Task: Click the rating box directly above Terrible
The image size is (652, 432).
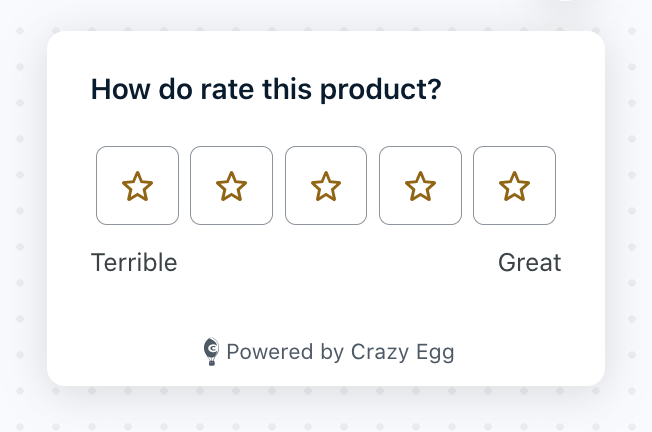Action: coord(137,185)
